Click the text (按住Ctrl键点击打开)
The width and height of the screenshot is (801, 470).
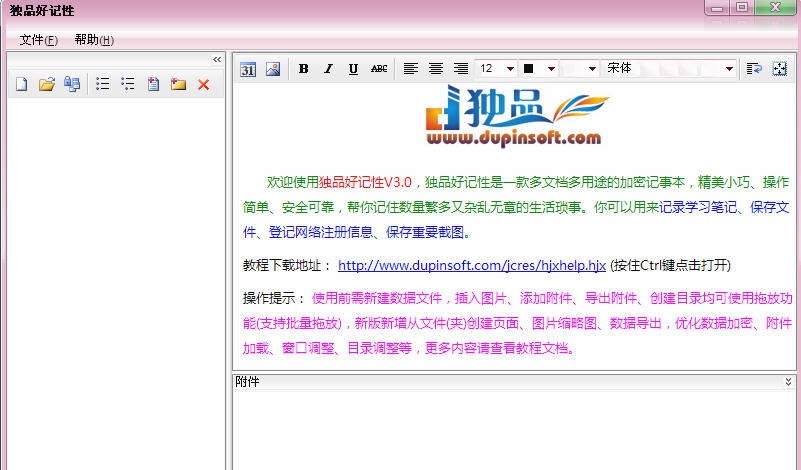(670, 265)
